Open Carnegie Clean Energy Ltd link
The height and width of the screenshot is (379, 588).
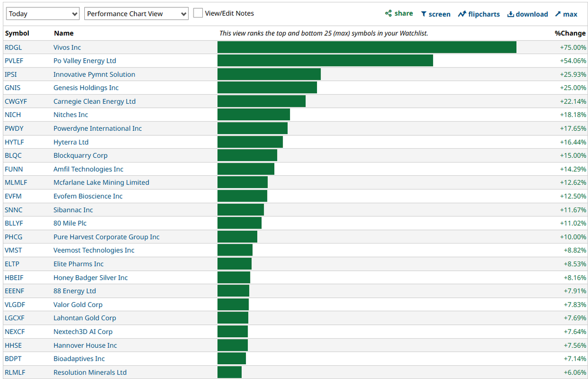click(95, 101)
